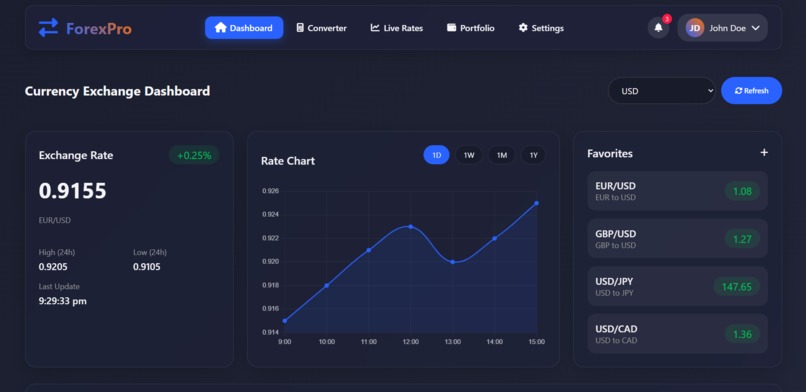
Task: Select the 1Y chart range
Action: pos(534,155)
